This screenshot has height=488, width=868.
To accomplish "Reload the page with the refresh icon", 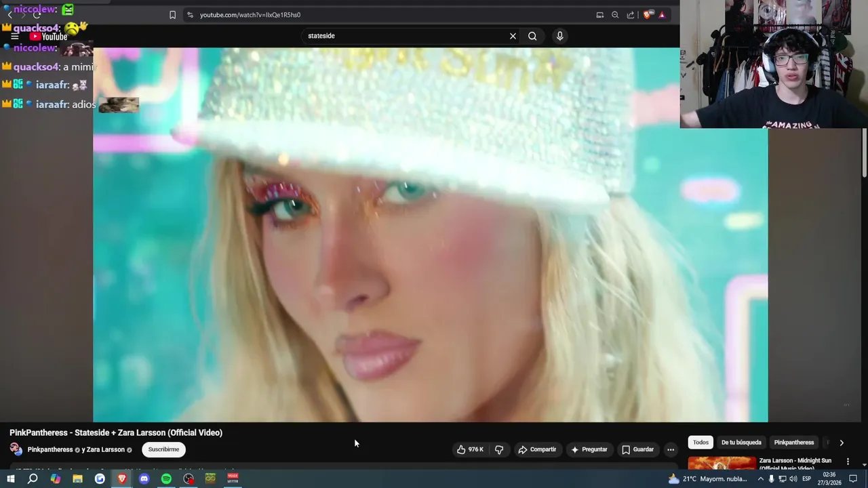I will coord(36,15).
